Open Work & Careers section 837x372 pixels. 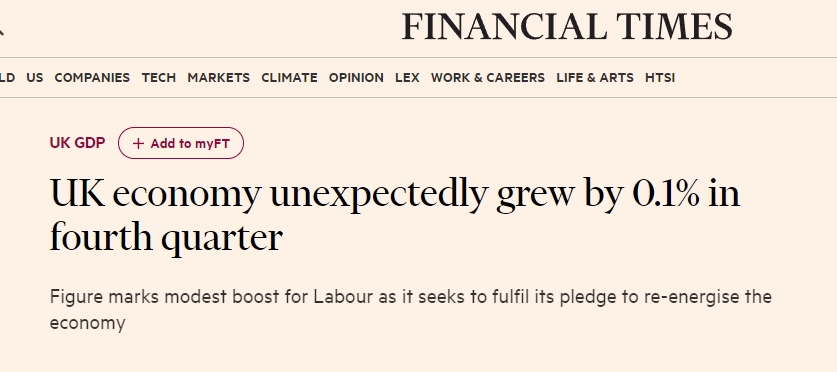[488, 78]
